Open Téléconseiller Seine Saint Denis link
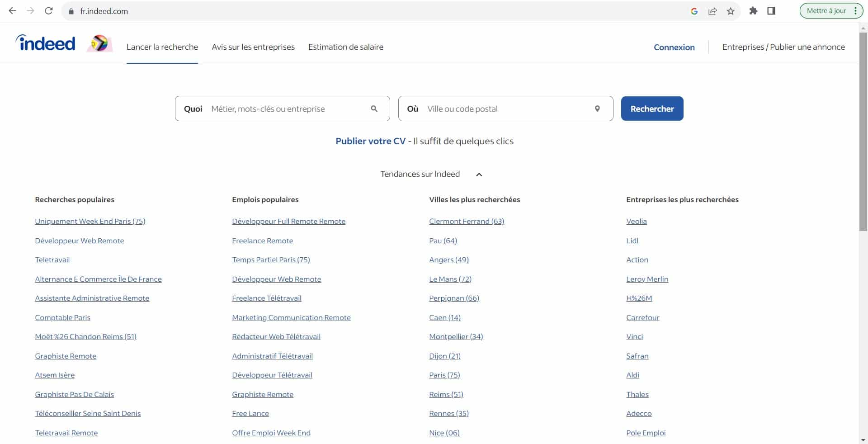868x444 pixels. click(x=88, y=413)
